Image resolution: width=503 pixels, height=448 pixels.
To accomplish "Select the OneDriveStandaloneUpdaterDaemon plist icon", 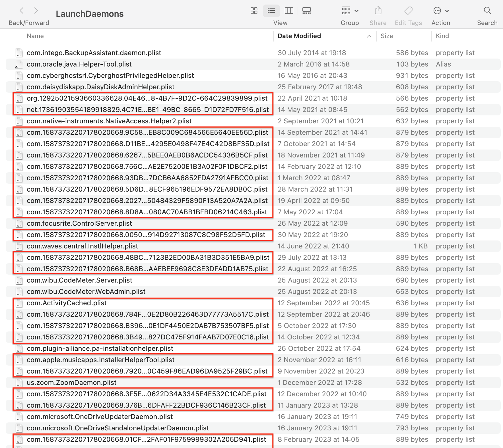I will pos(19,428).
